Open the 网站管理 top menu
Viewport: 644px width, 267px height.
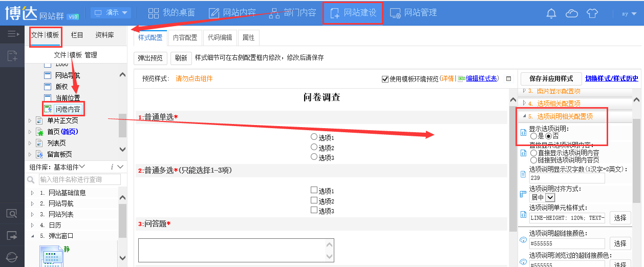pos(413,13)
